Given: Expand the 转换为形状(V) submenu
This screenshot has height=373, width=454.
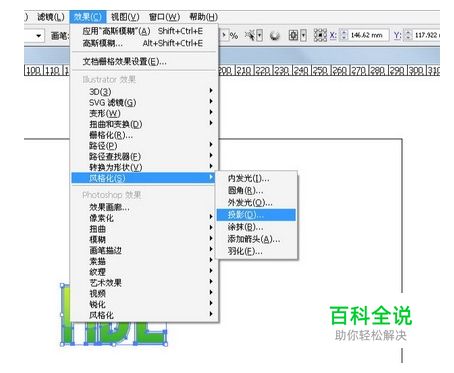Looking at the screenshot, I should [144, 167].
